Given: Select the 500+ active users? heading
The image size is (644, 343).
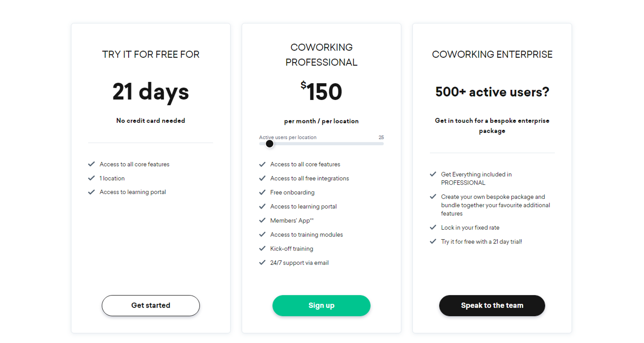Looking at the screenshot, I should pyautogui.click(x=492, y=92).
